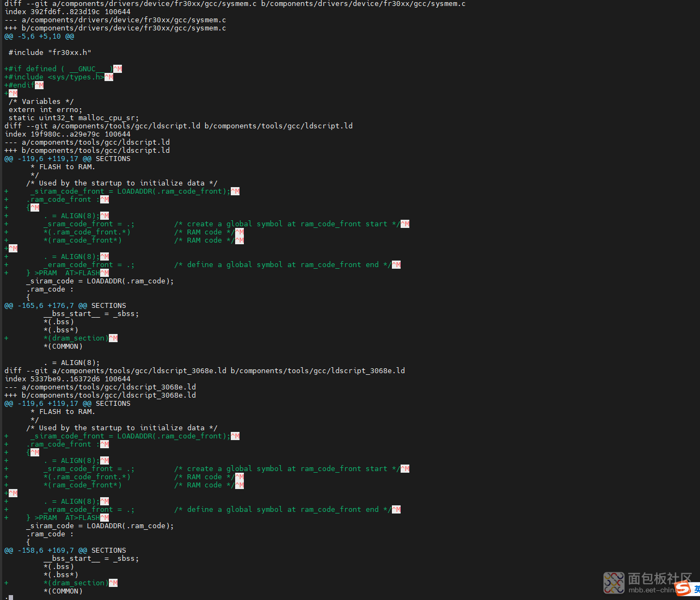
Task: Click the 'diff --git' header line for ldscript_3068e.ld
Action: click(x=205, y=370)
